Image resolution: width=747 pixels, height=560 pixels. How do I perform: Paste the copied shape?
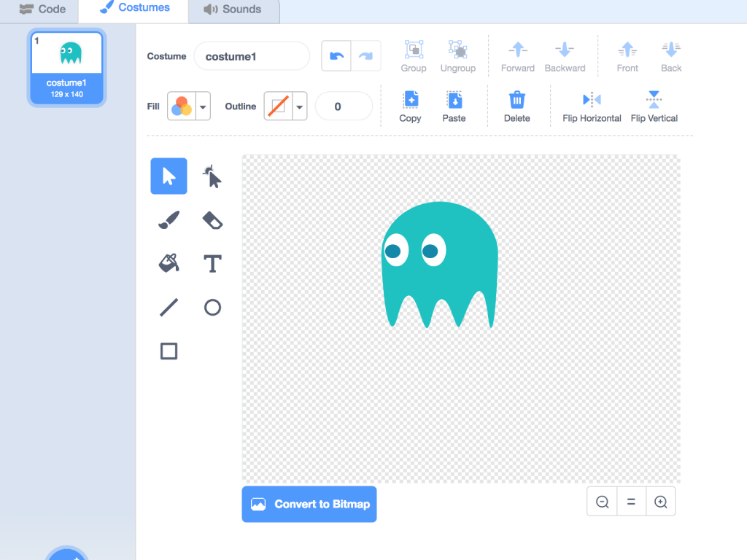pyautogui.click(x=454, y=106)
